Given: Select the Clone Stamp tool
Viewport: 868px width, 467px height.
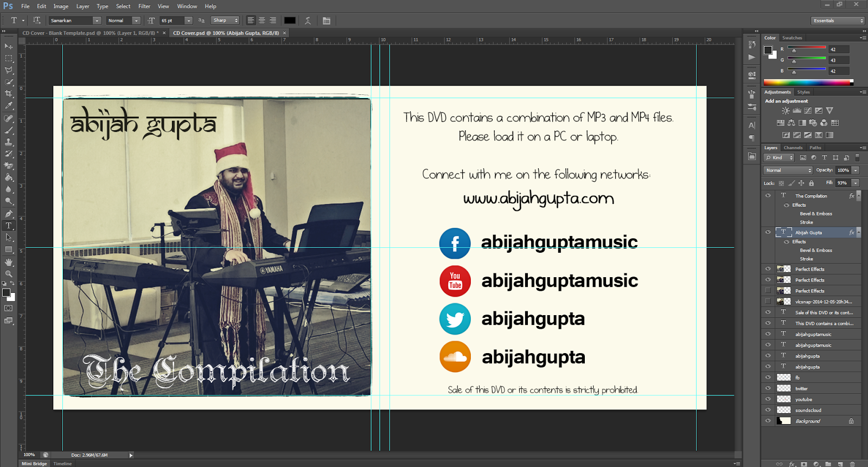Looking at the screenshot, I should click(9, 142).
